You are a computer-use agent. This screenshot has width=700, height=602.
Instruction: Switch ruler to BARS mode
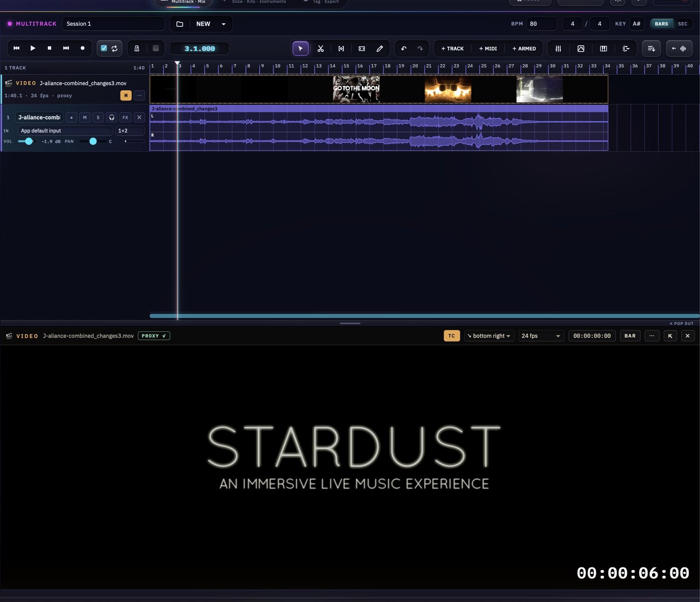[x=661, y=24]
